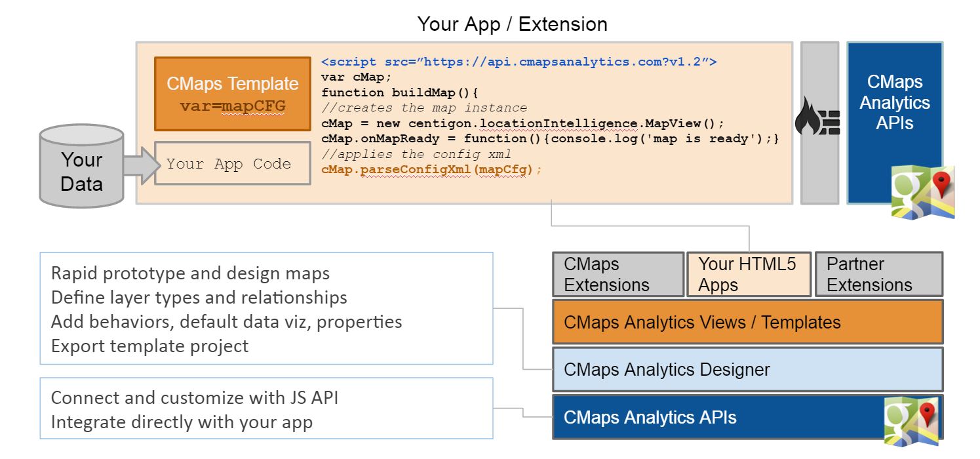The width and height of the screenshot is (980, 459).
Task: Click 'cMap.parseConfigXml(mapCfg);' line
Action: point(432,170)
